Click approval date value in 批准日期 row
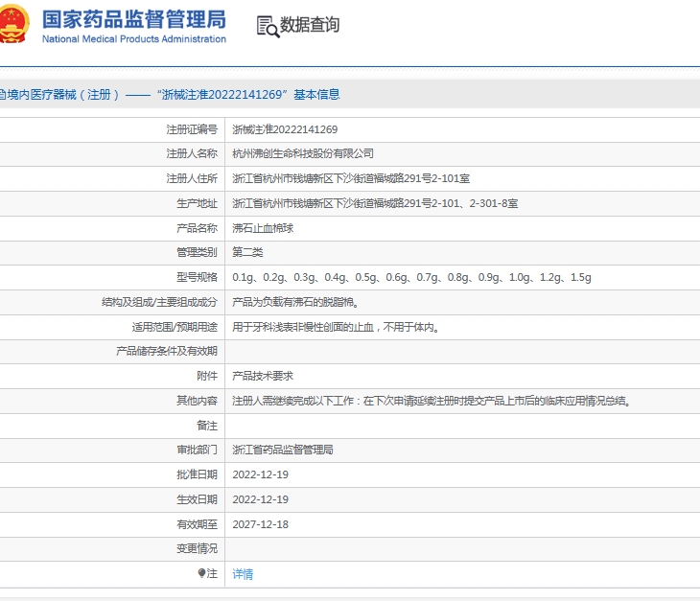The width and height of the screenshot is (700, 601). click(x=260, y=474)
